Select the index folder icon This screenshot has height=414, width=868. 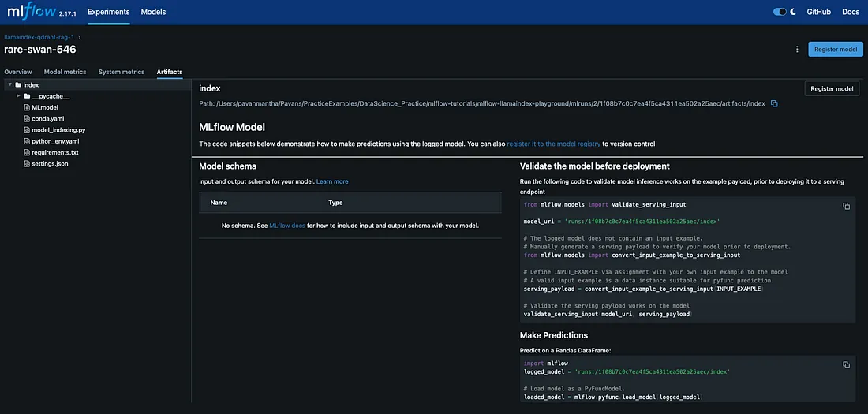pyautogui.click(x=18, y=84)
